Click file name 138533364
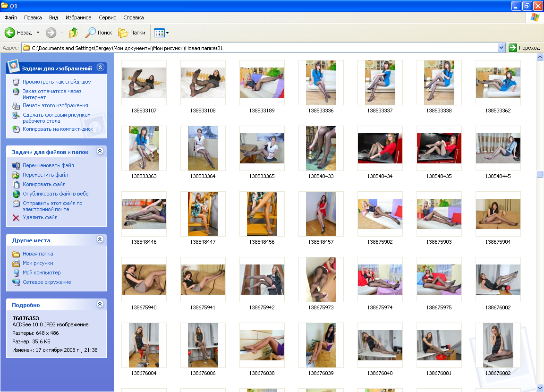 pyautogui.click(x=203, y=176)
